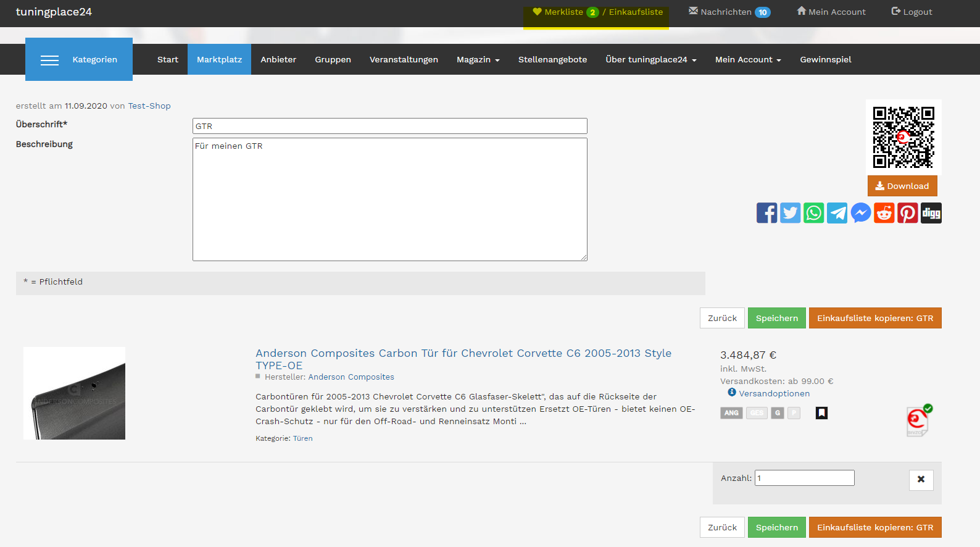The image size is (980, 547).
Task: Go to Mein Account in top bar
Action: coord(831,12)
